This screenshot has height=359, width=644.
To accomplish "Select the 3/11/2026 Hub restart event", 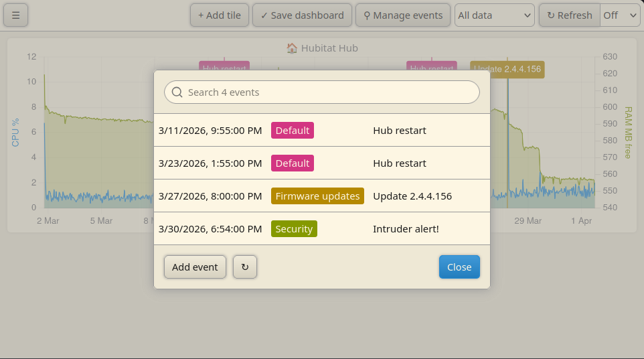I will pos(322,130).
